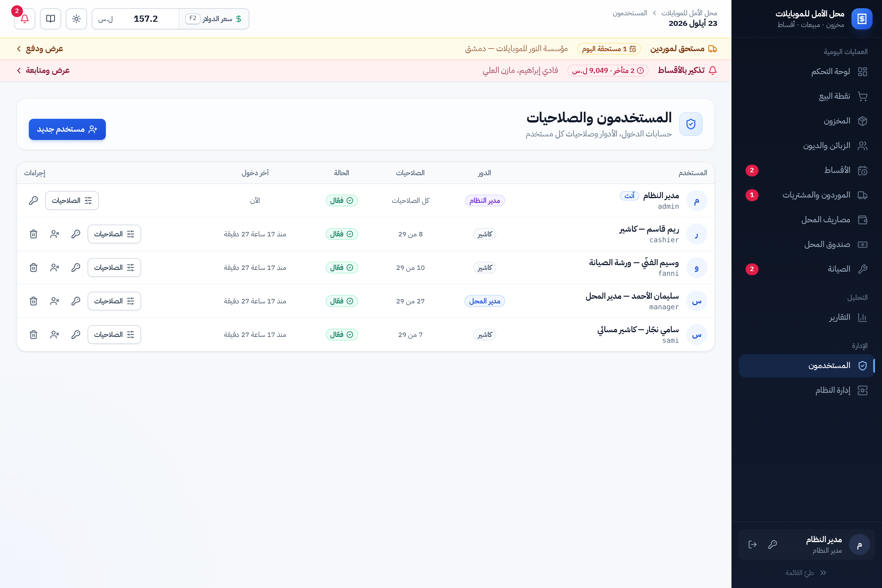882x588 pixels.
Task: Open الصلاحيات for fanni row
Action: pos(114,268)
